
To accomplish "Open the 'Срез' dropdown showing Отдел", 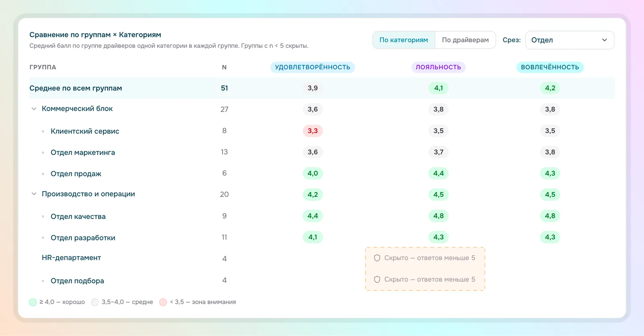I will tap(570, 40).
